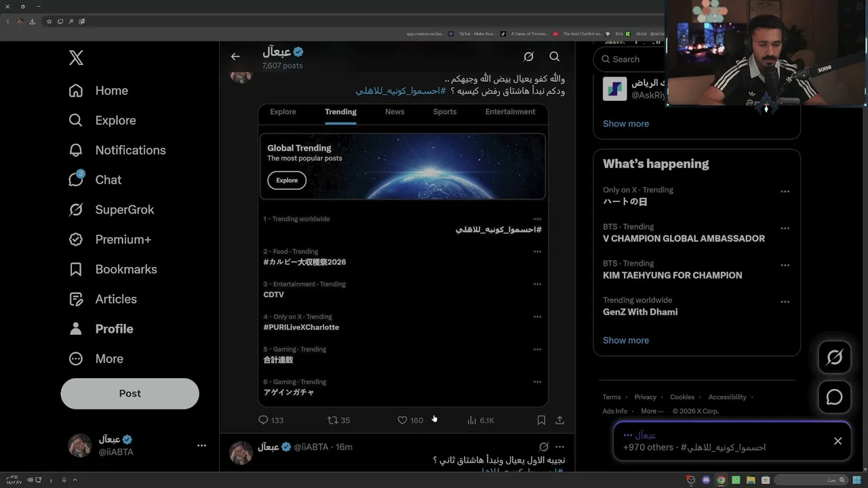The height and width of the screenshot is (488, 868).
Task: Open Chrome in the Windows taskbar
Action: point(721,480)
